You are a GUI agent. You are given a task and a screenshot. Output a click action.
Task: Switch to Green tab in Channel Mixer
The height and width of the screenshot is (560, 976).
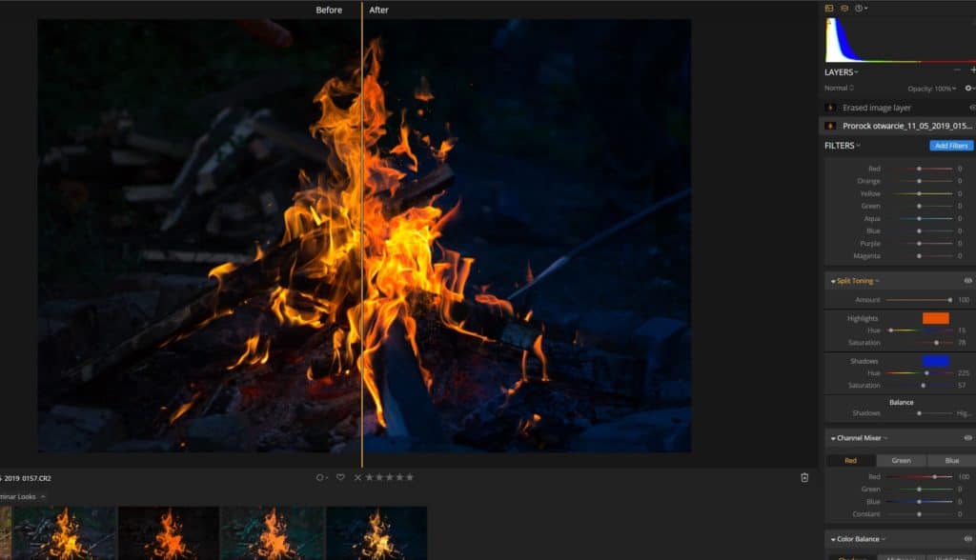tap(901, 461)
